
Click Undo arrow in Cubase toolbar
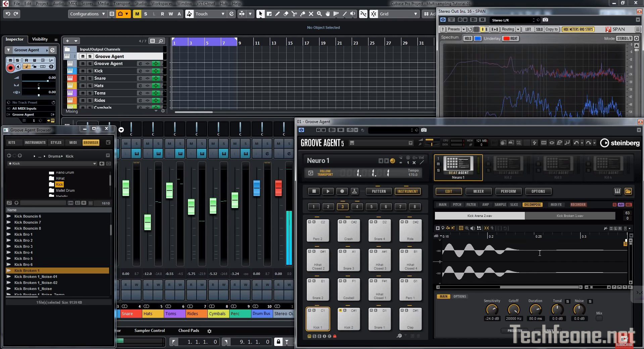coord(8,14)
